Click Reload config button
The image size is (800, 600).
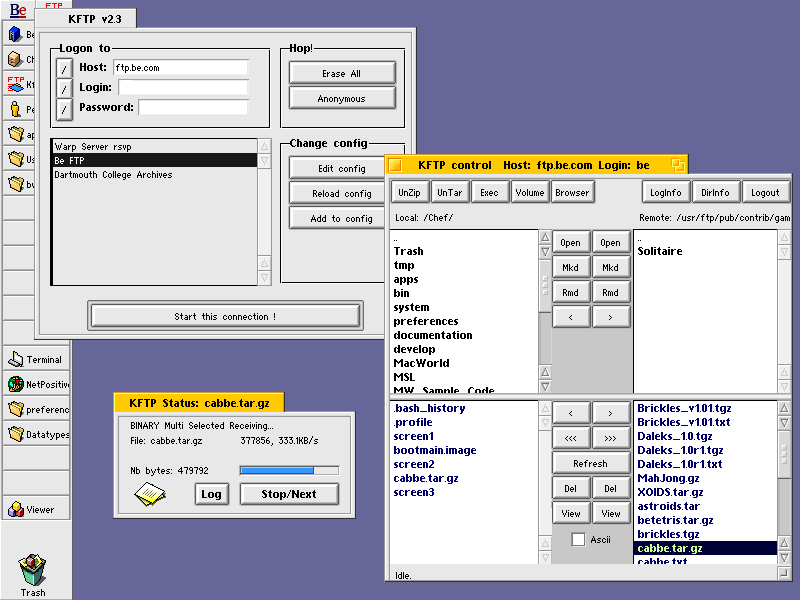337,193
